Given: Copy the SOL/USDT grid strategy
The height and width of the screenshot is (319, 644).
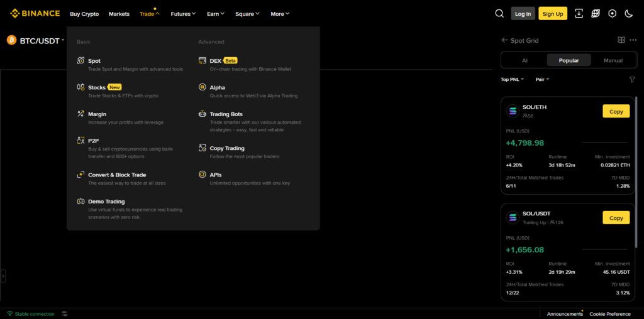Looking at the screenshot, I should 616,218.
